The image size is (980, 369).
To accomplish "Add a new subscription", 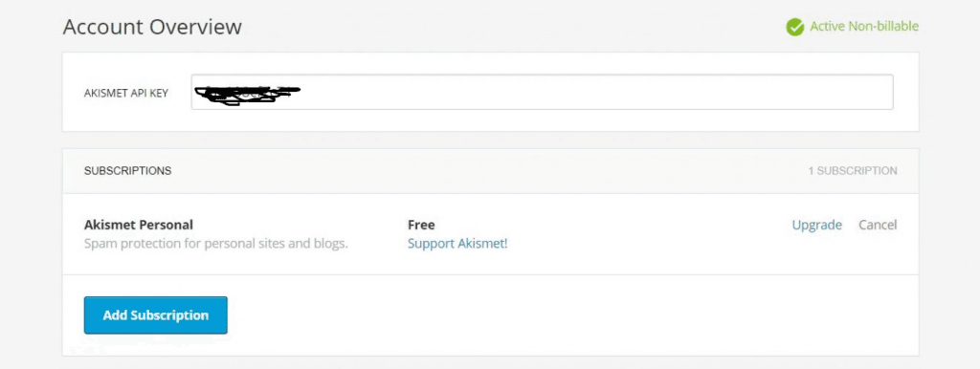I will tap(156, 315).
